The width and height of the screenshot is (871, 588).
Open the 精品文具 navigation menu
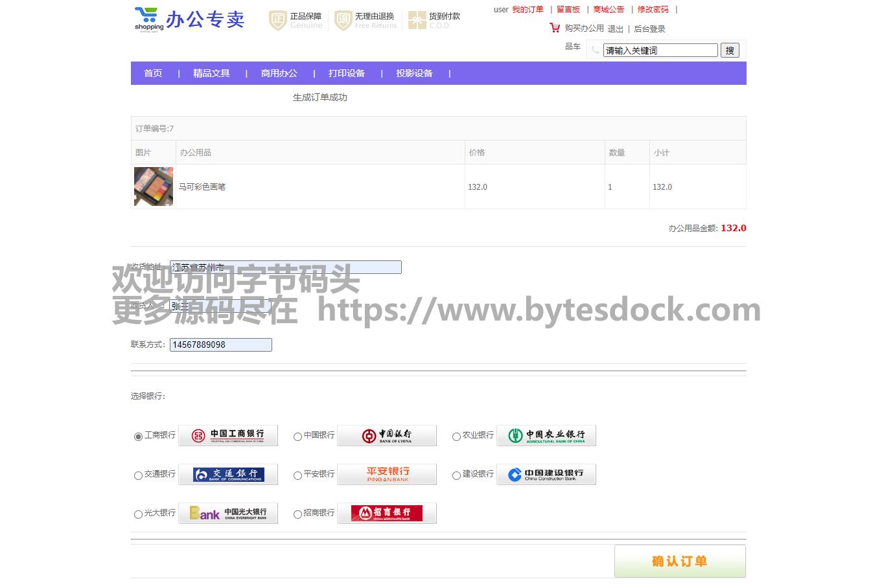point(211,73)
